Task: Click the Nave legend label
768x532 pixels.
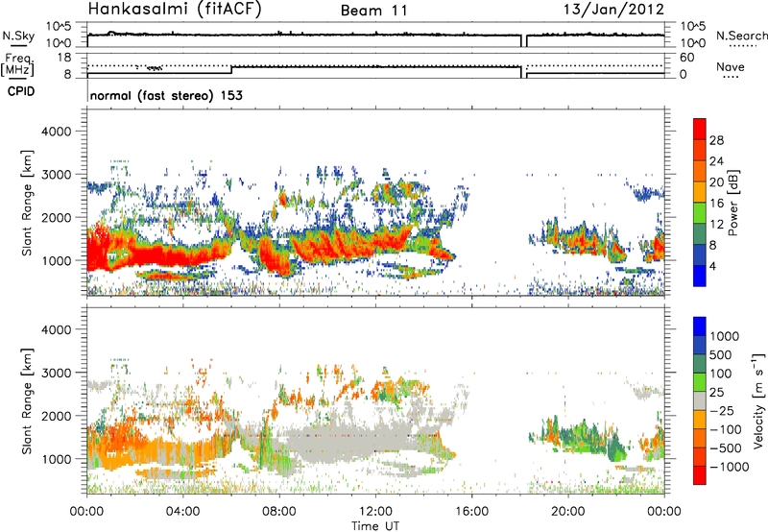Action: (731, 66)
